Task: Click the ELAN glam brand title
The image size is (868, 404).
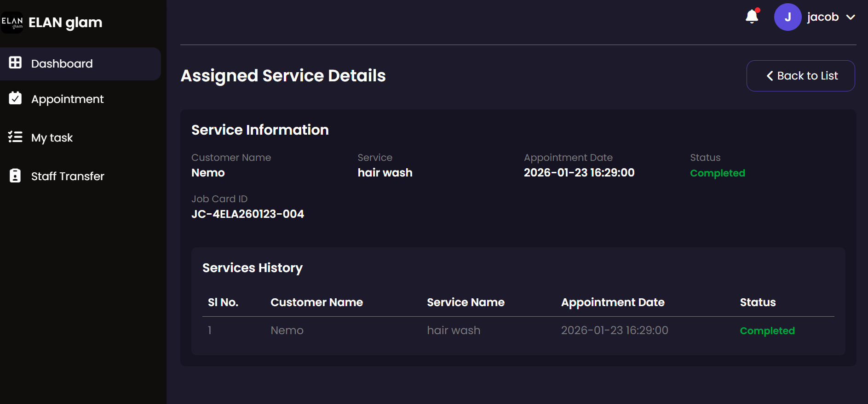Action: (65, 23)
